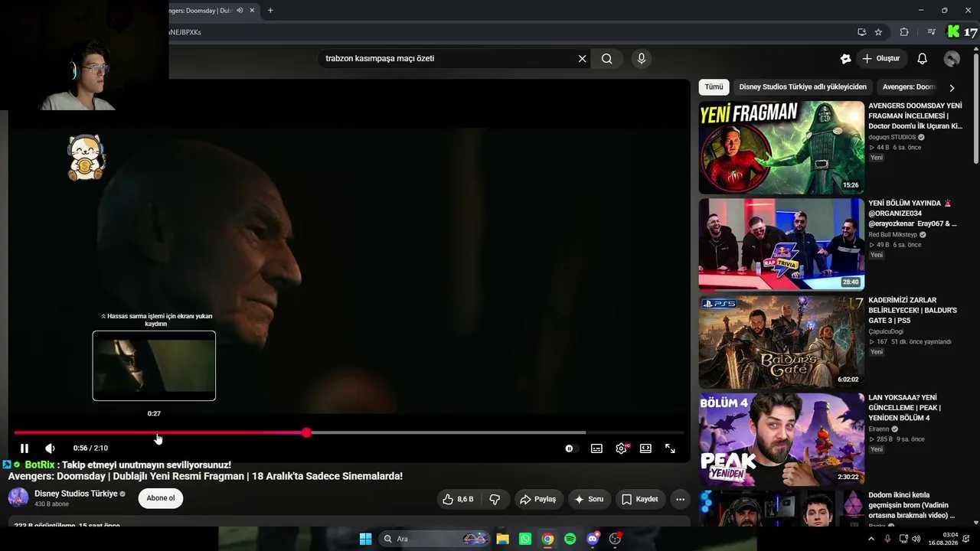Switch the player to theater mode
Viewport: 980px width, 551px height.
645,448
